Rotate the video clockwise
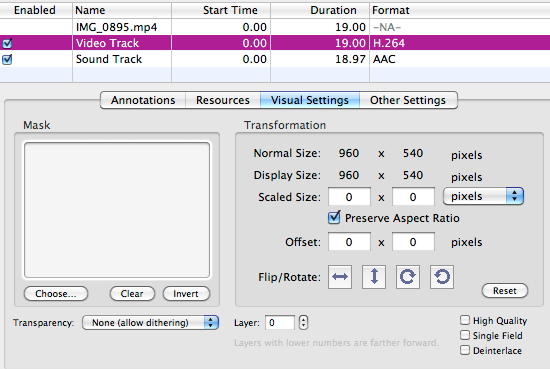 coord(408,277)
